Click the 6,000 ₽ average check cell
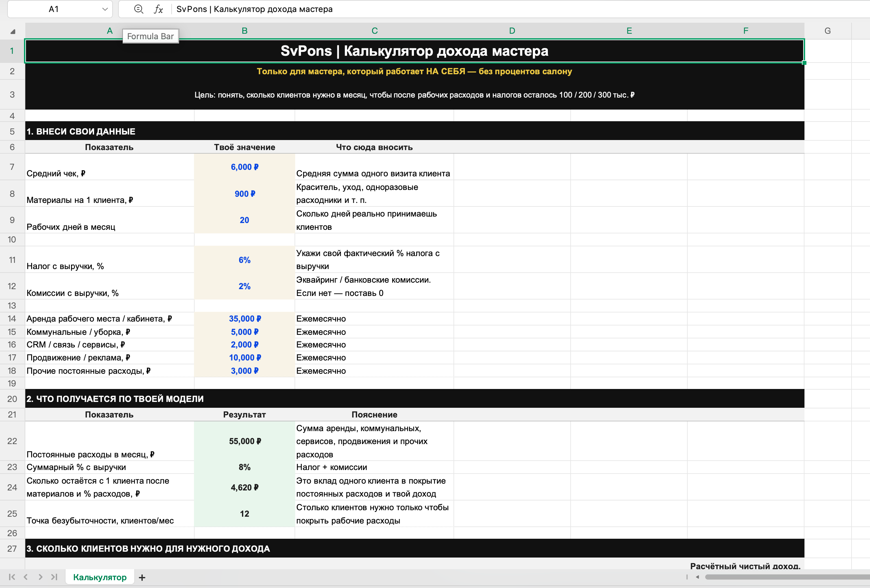The image size is (870, 588). pyautogui.click(x=245, y=167)
